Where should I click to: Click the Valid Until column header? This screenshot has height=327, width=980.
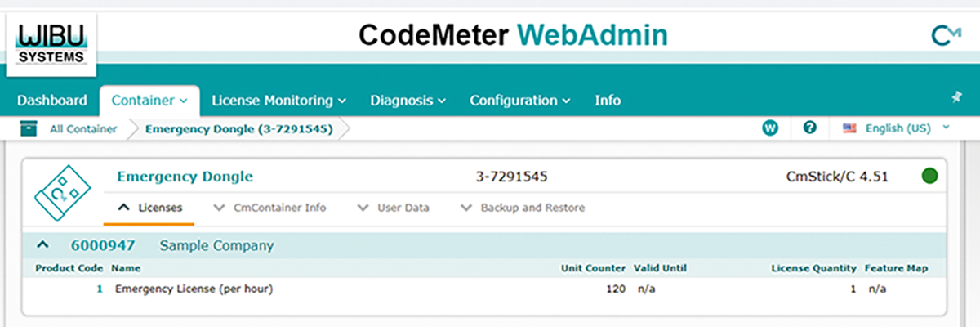coord(660,267)
